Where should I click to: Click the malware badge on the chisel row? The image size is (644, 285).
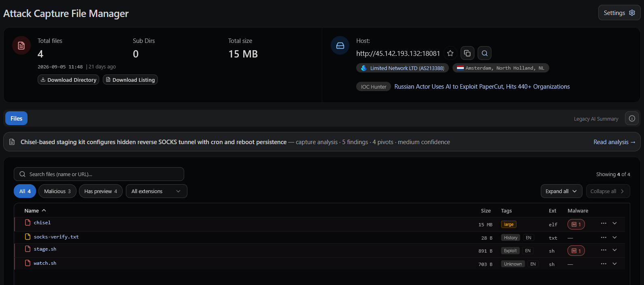pos(576,224)
